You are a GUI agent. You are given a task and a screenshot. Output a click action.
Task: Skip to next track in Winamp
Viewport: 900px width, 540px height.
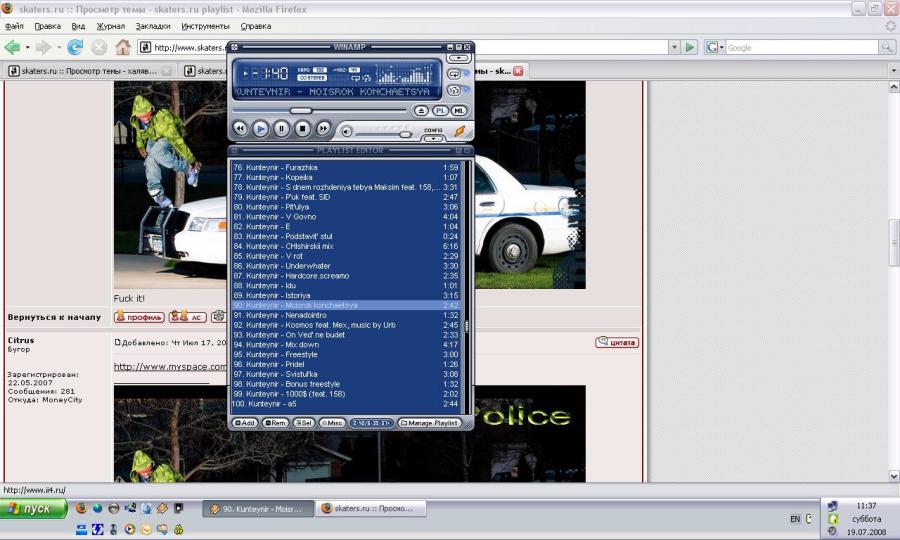pyautogui.click(x=324, y=129)
